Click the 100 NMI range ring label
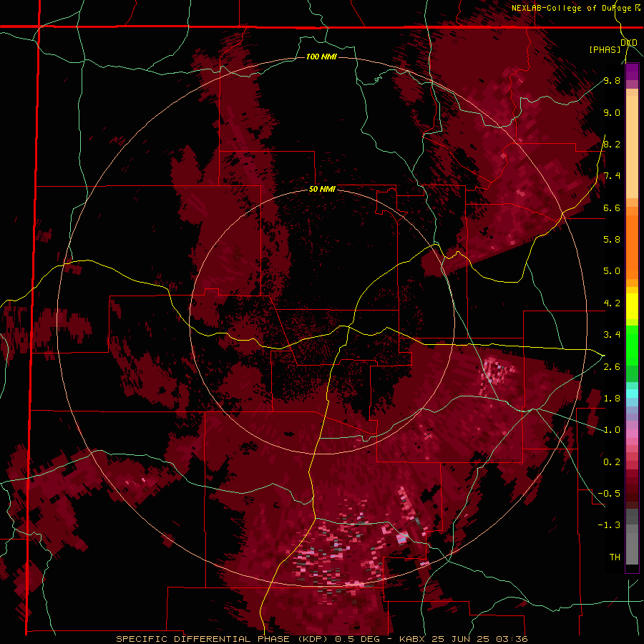Viewport: 644px width, 644px height. pyautogui.click(x=321, y=57)
